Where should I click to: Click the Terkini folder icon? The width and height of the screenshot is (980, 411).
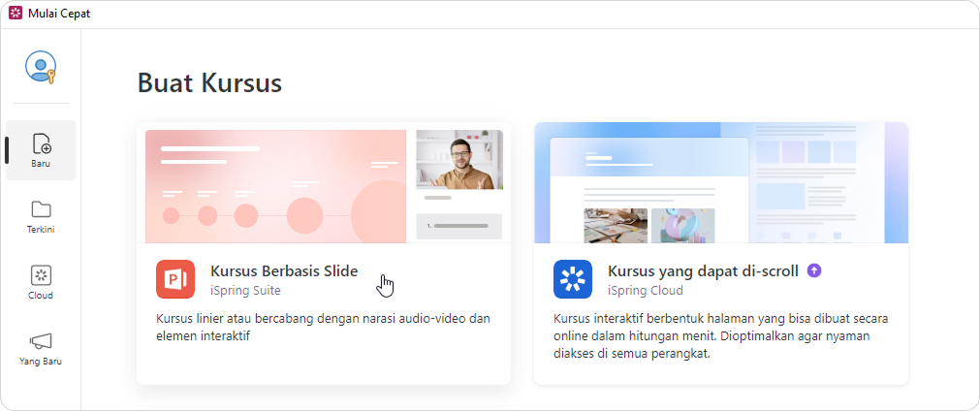point(41,209)
